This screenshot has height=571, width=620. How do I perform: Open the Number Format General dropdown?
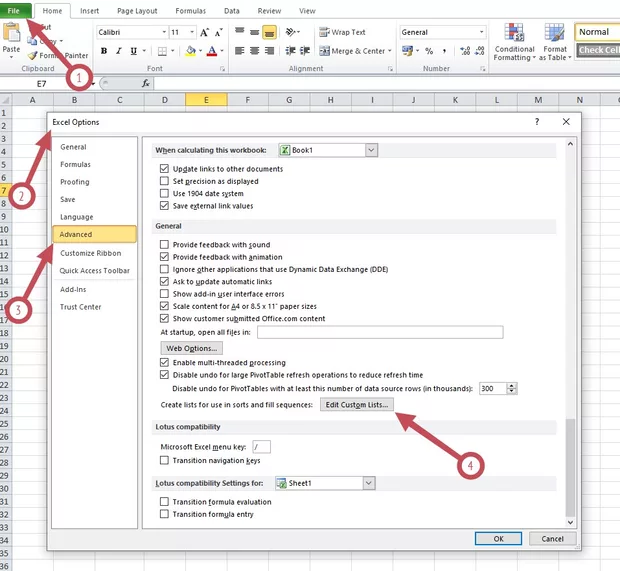pos(481,32)
